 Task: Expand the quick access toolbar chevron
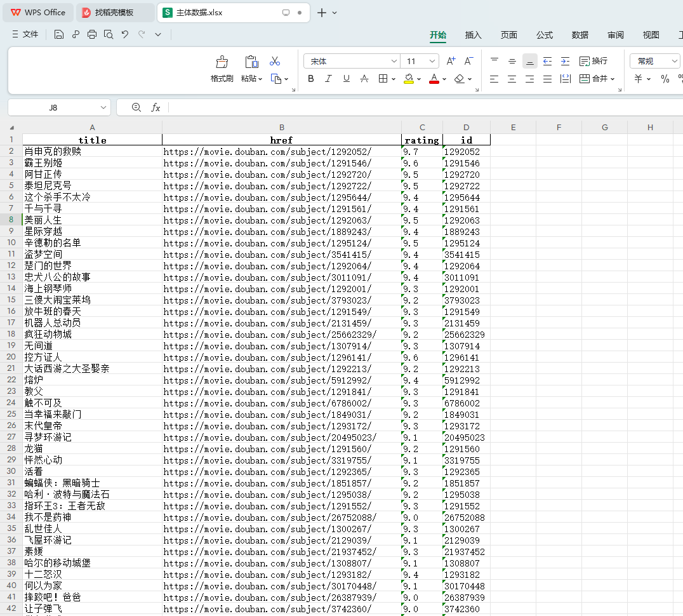point(158,34)
